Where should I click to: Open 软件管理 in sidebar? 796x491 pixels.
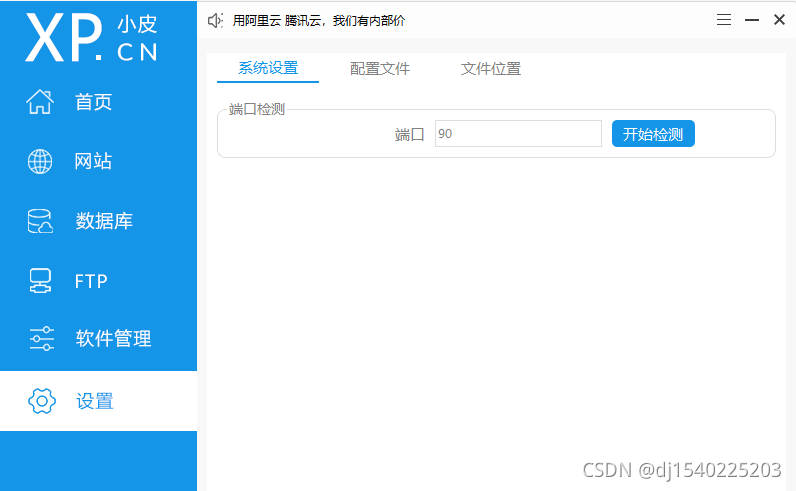[113, 339]
